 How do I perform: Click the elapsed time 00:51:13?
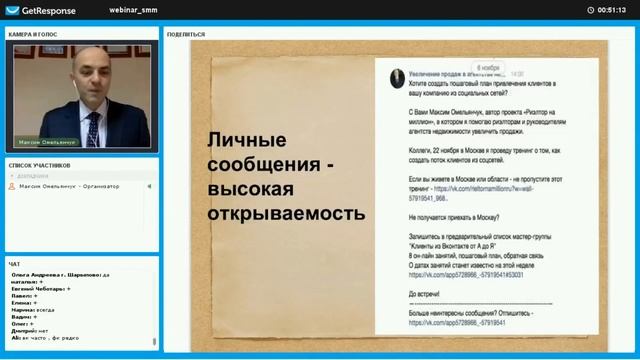point(611,10)
